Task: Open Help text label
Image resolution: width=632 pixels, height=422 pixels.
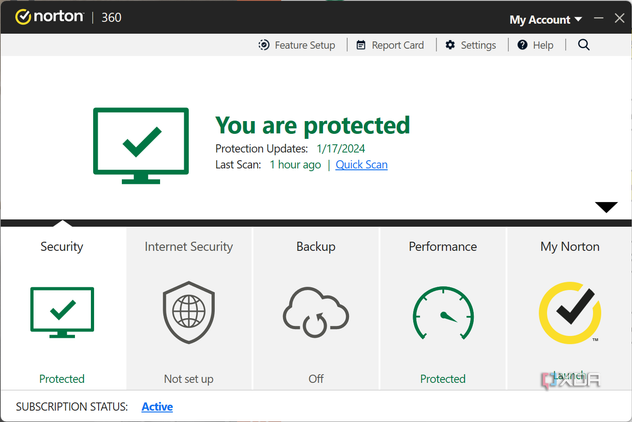Action: click(x=543, y=45)
